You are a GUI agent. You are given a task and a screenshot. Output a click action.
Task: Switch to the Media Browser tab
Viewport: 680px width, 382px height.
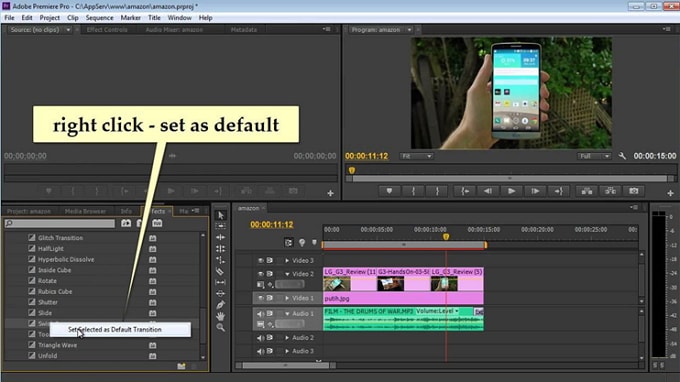pos(85,211)
